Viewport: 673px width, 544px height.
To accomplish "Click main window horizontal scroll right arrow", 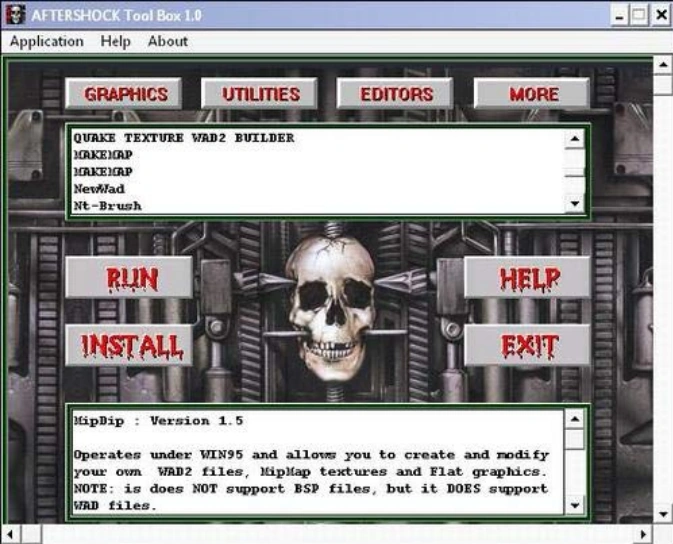I will coord(643,534).
